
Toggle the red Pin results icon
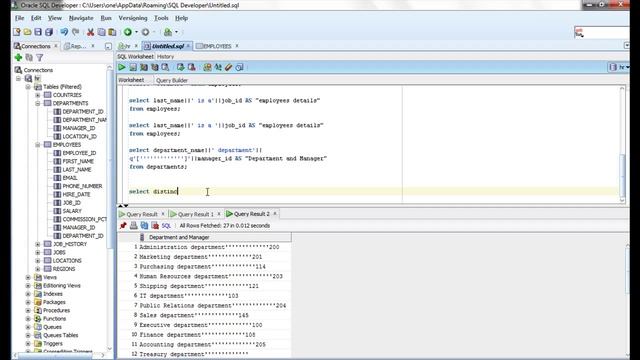pos(123,225)
